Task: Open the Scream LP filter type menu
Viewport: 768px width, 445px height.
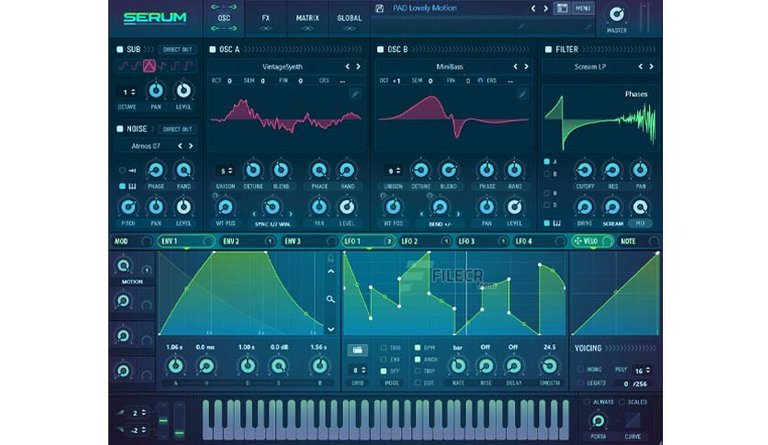Action: [590, 67]
